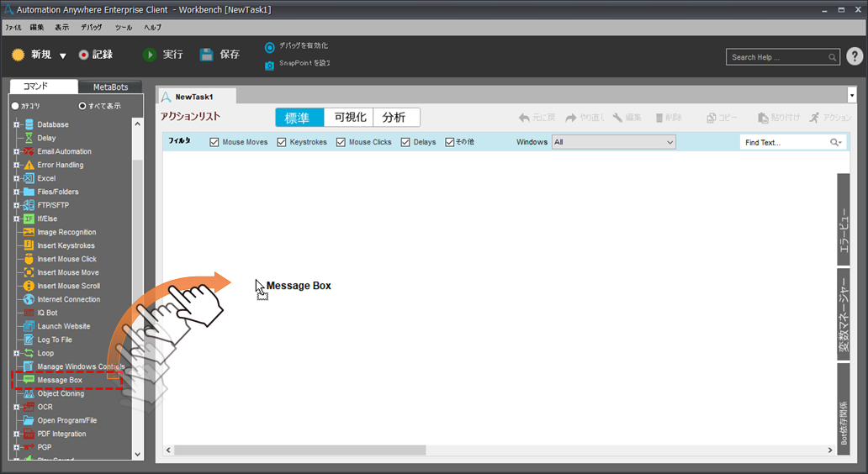Click the Loop command icon
Image resolution: width=868 pixels, height=474 pixels.
click(29, 353)
